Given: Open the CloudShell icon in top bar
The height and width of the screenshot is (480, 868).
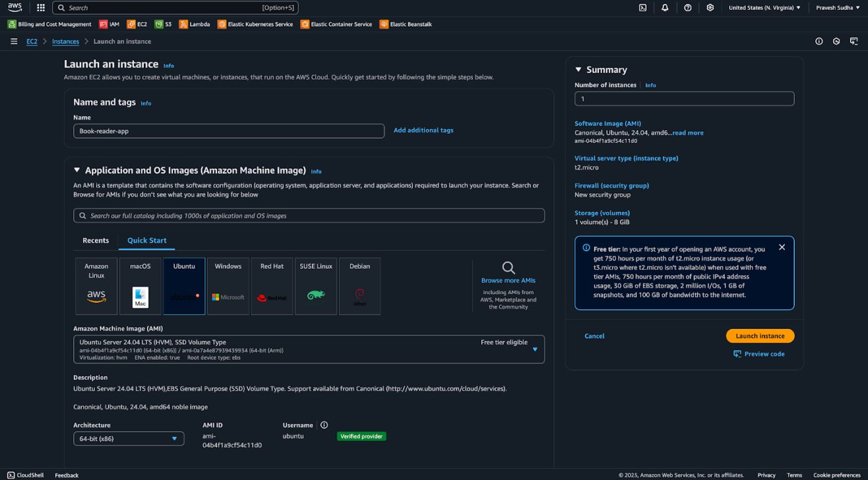Looking at the screenshot, I should click(643, 7).
